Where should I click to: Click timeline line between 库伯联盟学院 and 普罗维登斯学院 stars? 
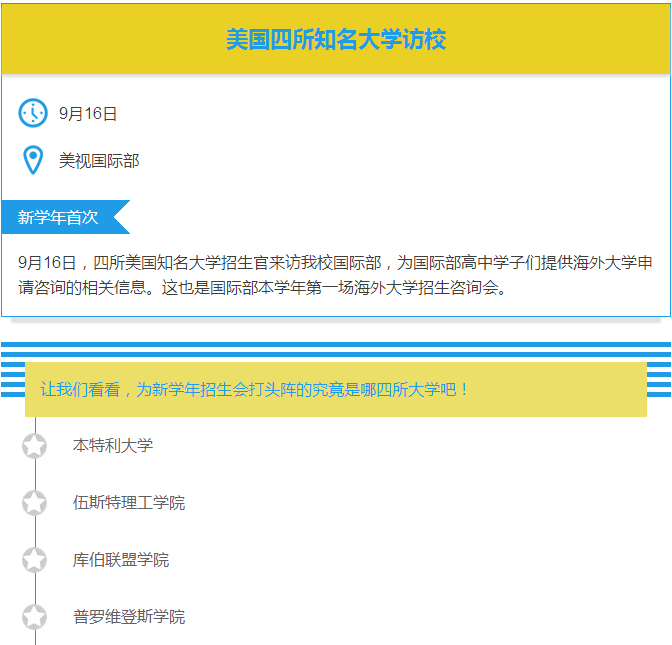pyautogui.click(x=35, y=589)
